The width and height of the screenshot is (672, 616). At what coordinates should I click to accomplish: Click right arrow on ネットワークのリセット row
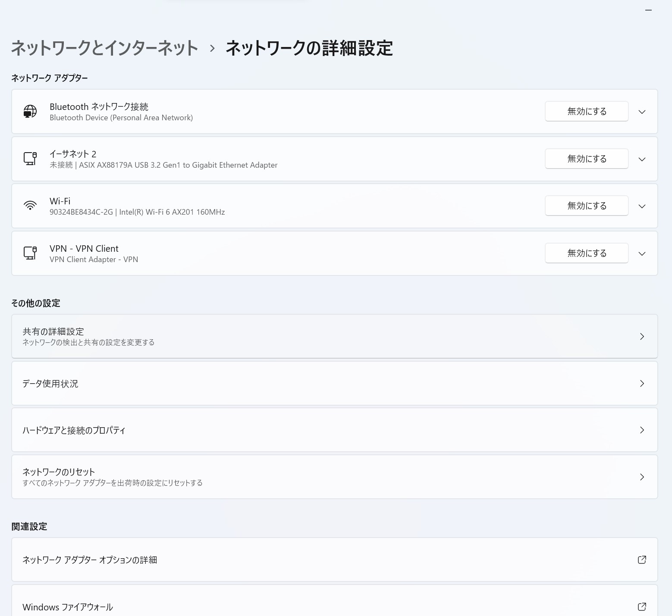click(x=642, y=476)
